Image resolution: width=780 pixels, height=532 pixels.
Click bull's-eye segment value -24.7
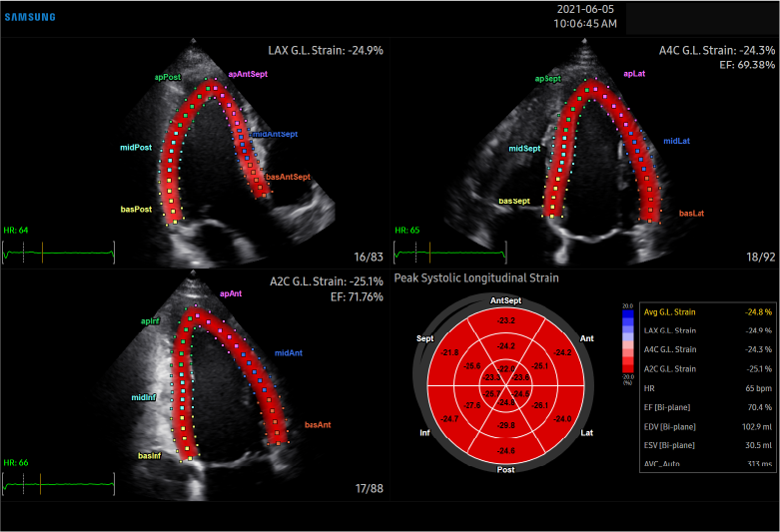click(449, 419)
